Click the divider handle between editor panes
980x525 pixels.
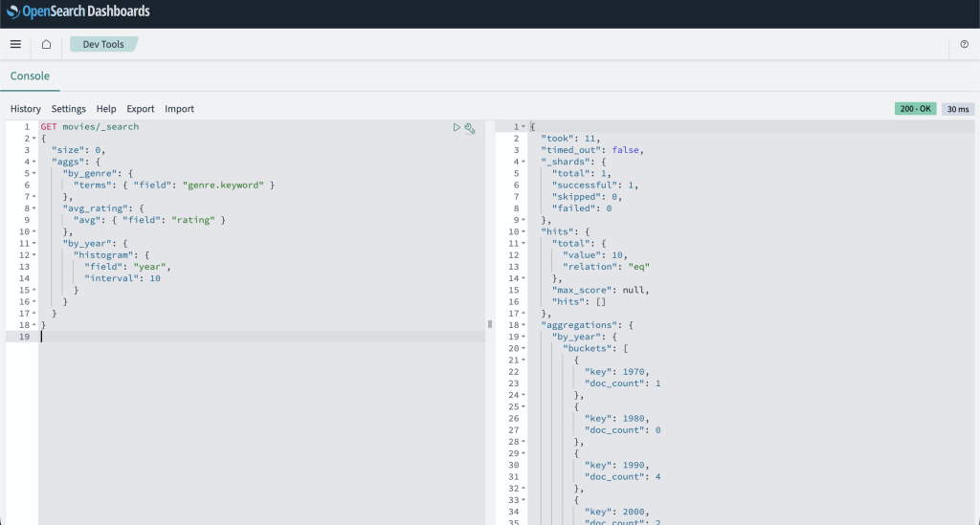point(490,324)
